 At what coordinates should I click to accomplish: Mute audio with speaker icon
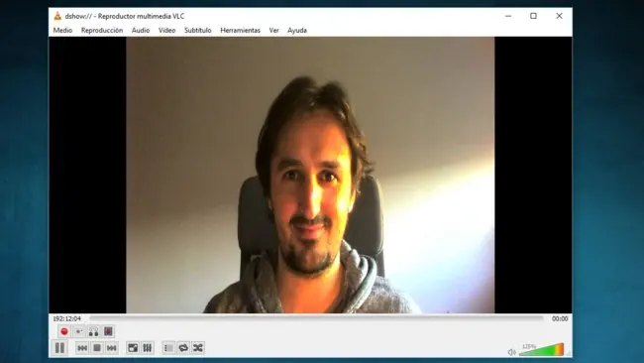click(511, 352)
